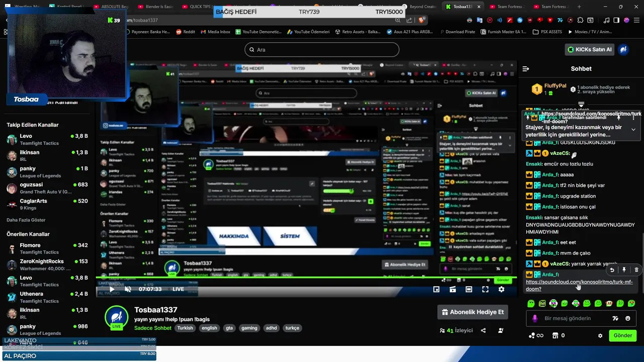Unmute the stream volume
Image resolution: width=644 pixels, height=362 pixels.
click(x=128, y=290)
